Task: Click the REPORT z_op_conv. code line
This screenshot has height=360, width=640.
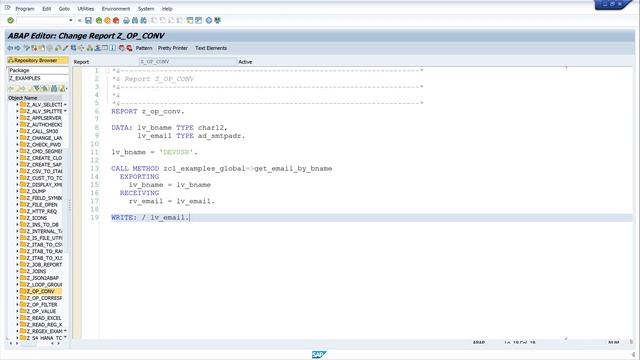Action: pos(148,111)
